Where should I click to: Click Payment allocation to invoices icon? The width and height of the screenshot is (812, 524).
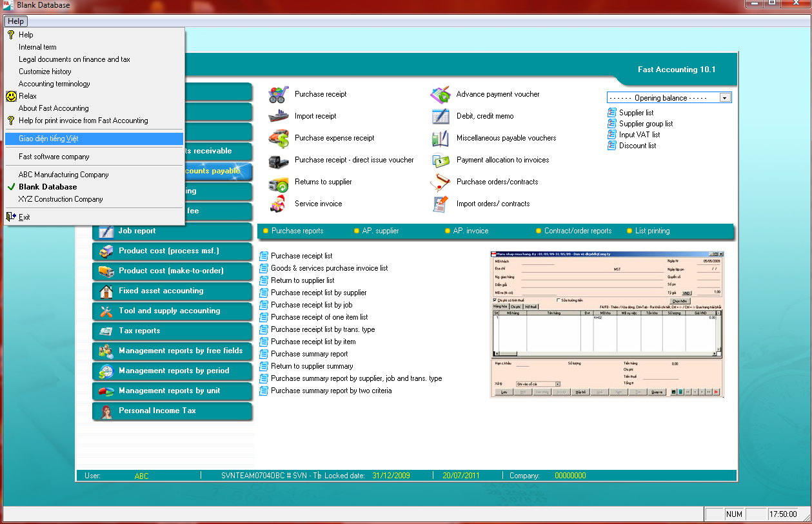point(441,159)
